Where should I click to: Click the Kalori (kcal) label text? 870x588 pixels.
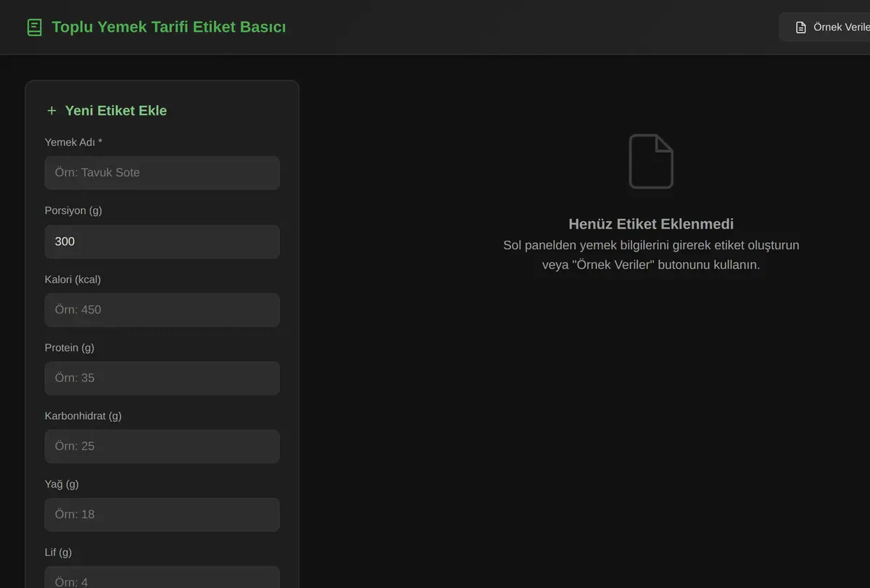(73, 279)
